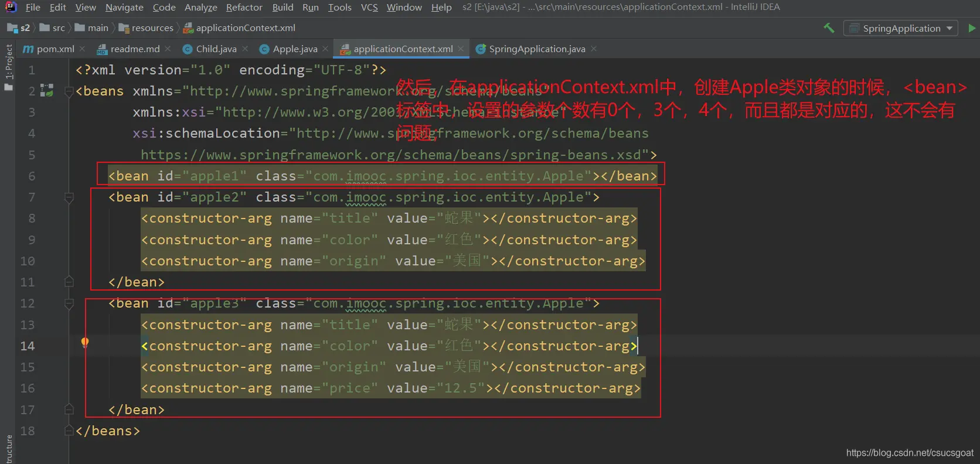980x464 pixels.
Task: Run SpringApplication with green play button
Action: coord(972,28)
